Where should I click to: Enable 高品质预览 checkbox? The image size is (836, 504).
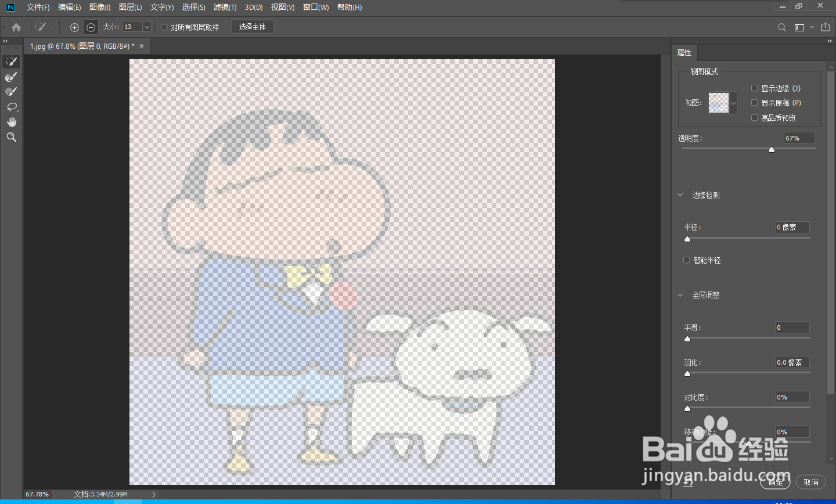(755, 118)
